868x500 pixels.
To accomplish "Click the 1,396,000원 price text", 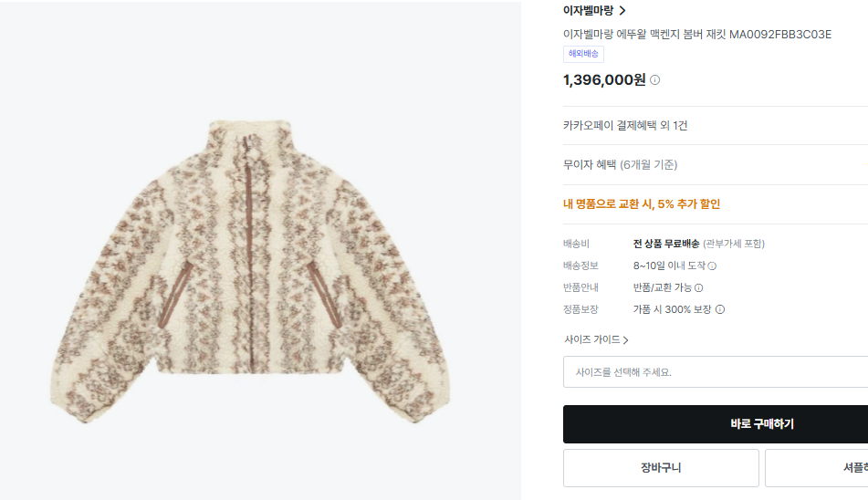I will coord(604,79).
